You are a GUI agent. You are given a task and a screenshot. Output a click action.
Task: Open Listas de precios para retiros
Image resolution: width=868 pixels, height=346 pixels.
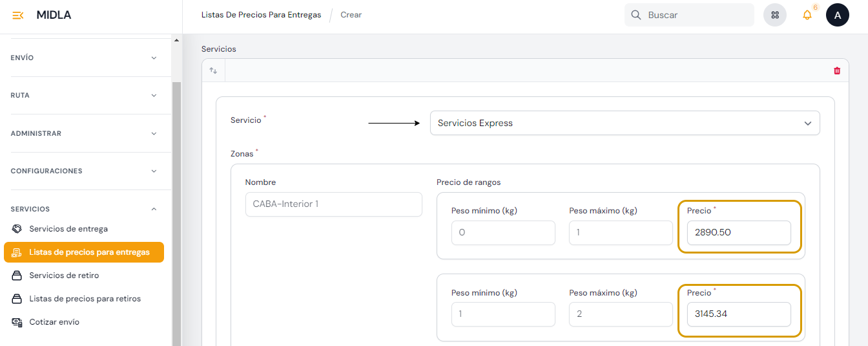tap(84, 299)
